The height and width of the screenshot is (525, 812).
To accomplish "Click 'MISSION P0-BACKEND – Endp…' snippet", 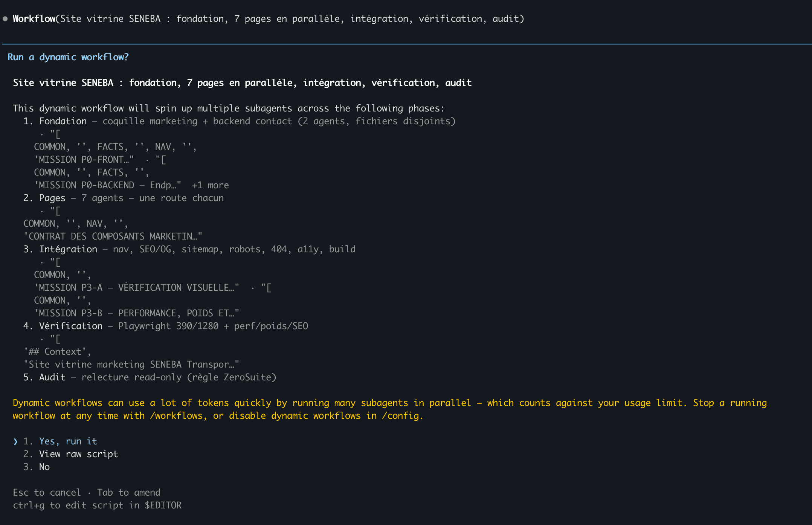I will 108,185.
